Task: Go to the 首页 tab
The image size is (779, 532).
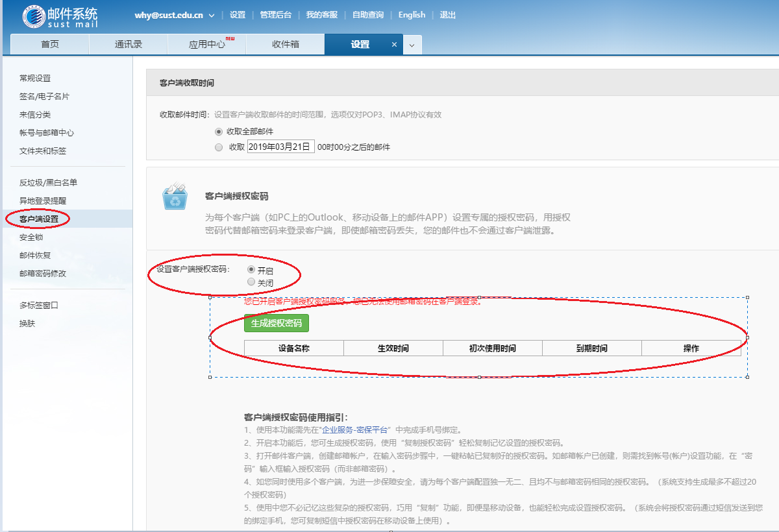Action: tap(50, 45)
